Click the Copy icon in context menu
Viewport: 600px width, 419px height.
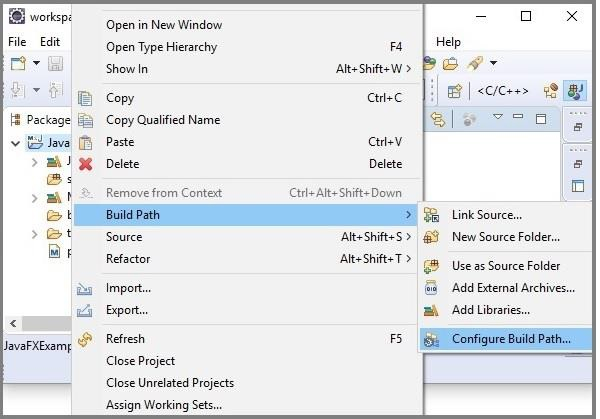[x=86, y=98]
